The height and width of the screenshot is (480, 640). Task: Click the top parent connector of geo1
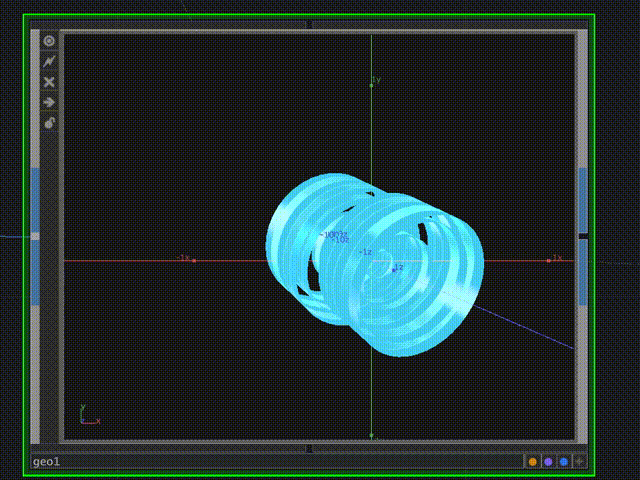[309, 24]
